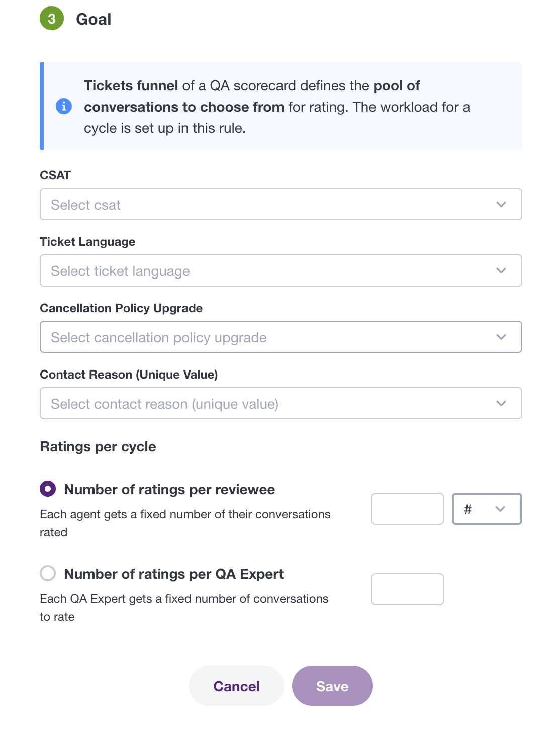The width and height of the screenshot is (560, 741).
Task: Focus the ratings per reviewee number field
Action: pyautogui.click(x=408, y=509)
